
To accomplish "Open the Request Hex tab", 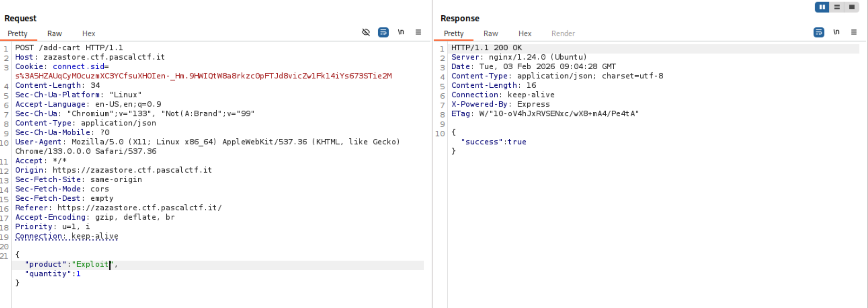I will pos(89,33).
